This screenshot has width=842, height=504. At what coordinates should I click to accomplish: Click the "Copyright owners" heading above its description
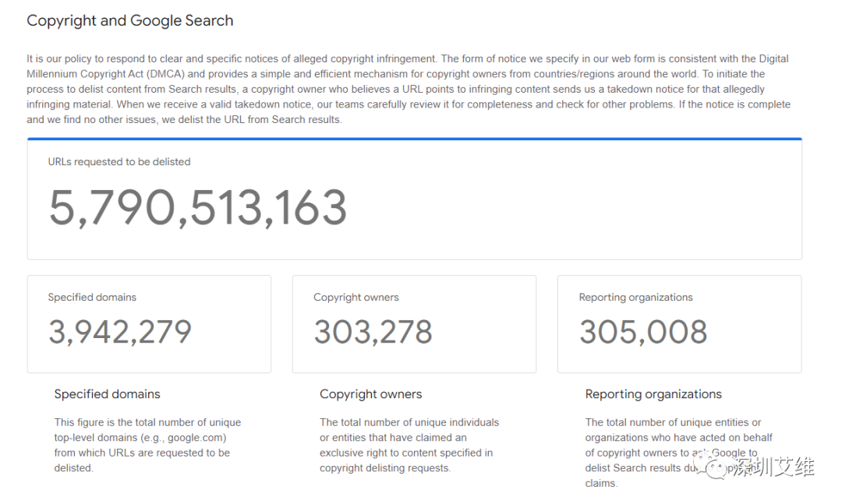tap(371, 394)
